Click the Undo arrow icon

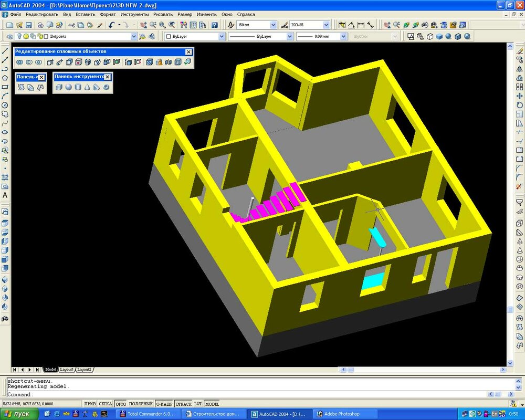coord(112,25)
